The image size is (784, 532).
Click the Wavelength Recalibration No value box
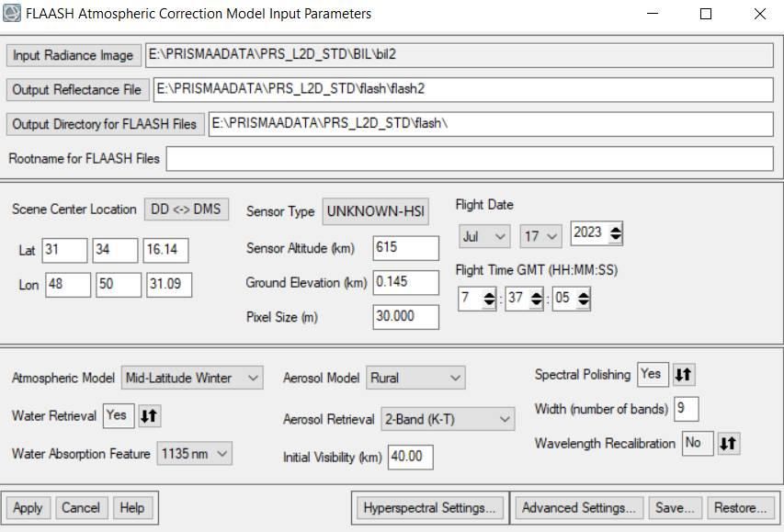698,443
